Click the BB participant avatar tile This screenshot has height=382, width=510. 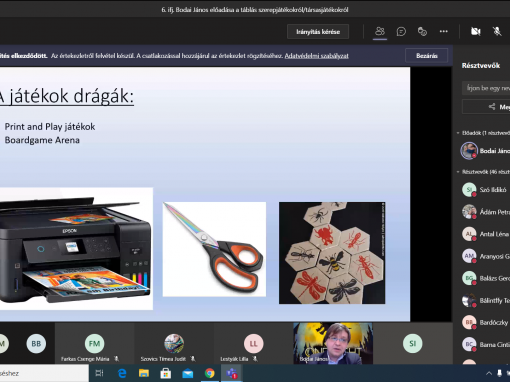coord(36,343)
